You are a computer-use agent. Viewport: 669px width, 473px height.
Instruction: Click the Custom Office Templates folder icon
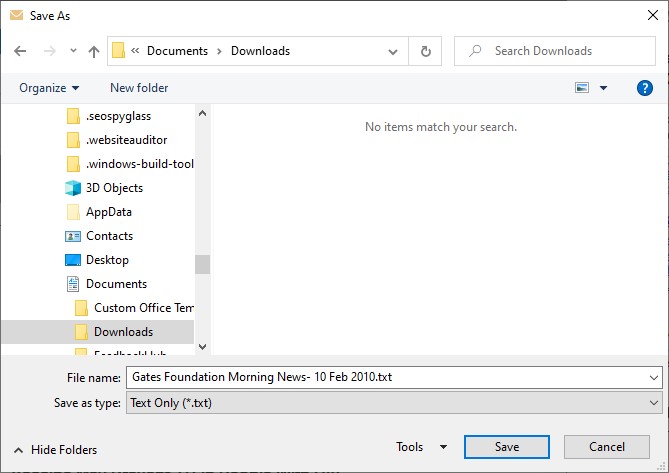(81, 308)
